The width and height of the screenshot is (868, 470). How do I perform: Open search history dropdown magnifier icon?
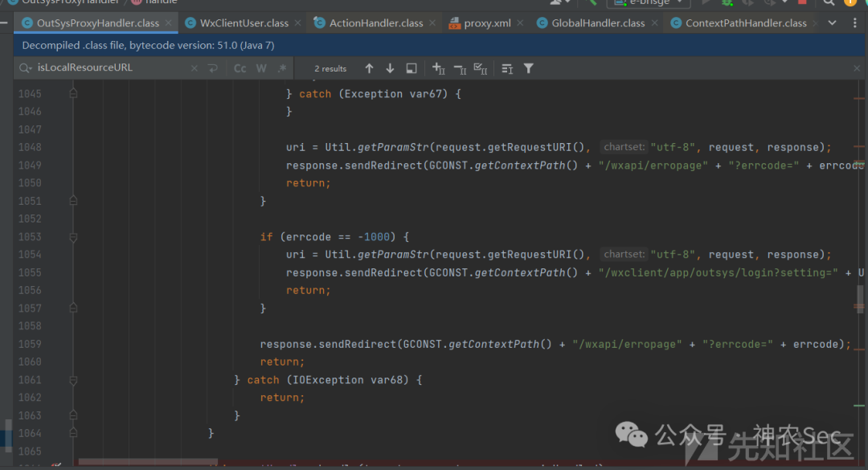pos(25,68)
